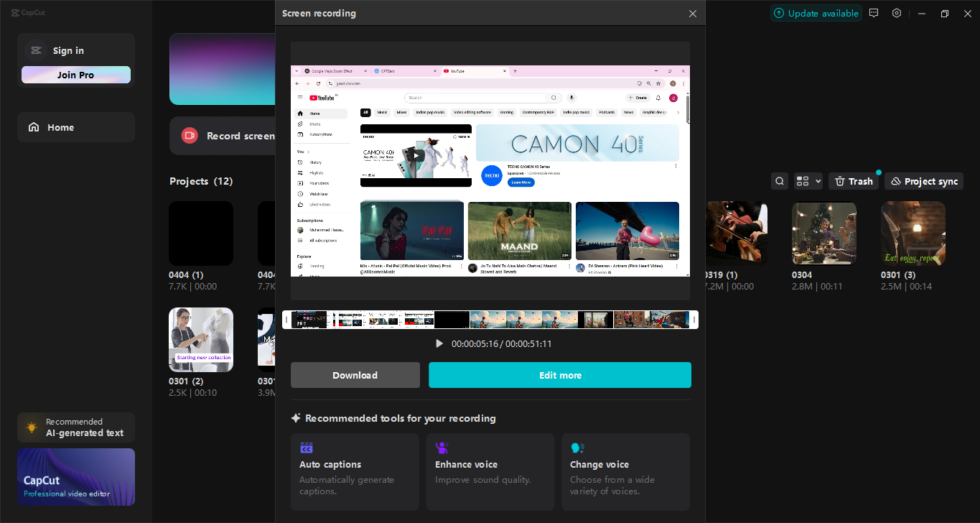Click the Sign in button

[68, 50]
